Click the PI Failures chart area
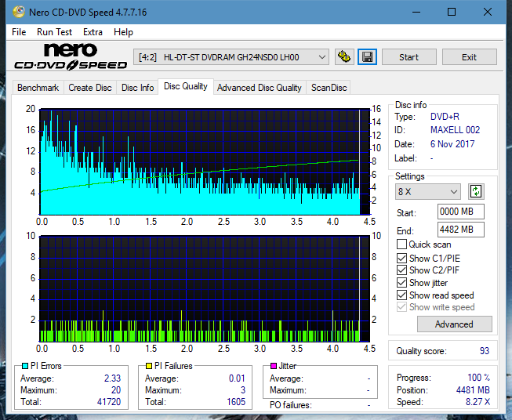The image size is (512, 420). (x=205, y=288)
